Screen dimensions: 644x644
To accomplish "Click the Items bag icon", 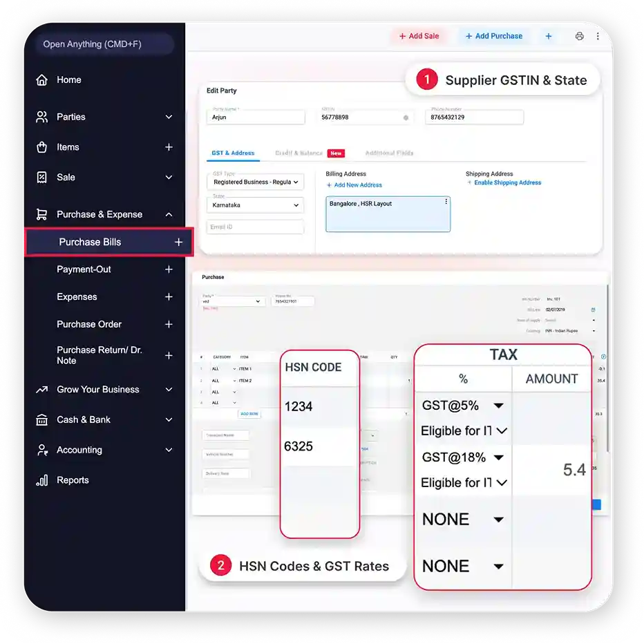I will click(41, 147).
